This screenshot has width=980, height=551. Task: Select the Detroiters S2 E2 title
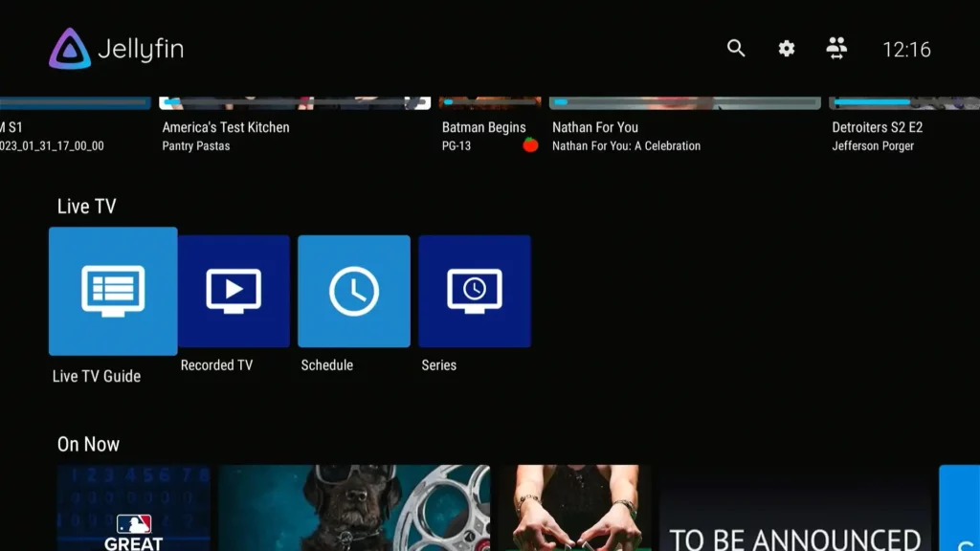pyautogui.click(x=877, y=127)
